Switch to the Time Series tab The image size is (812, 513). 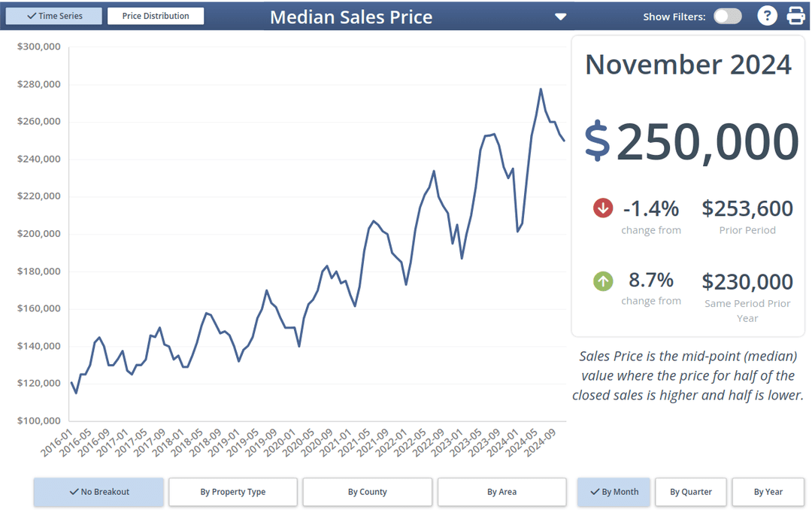click(x=54, y=16)
